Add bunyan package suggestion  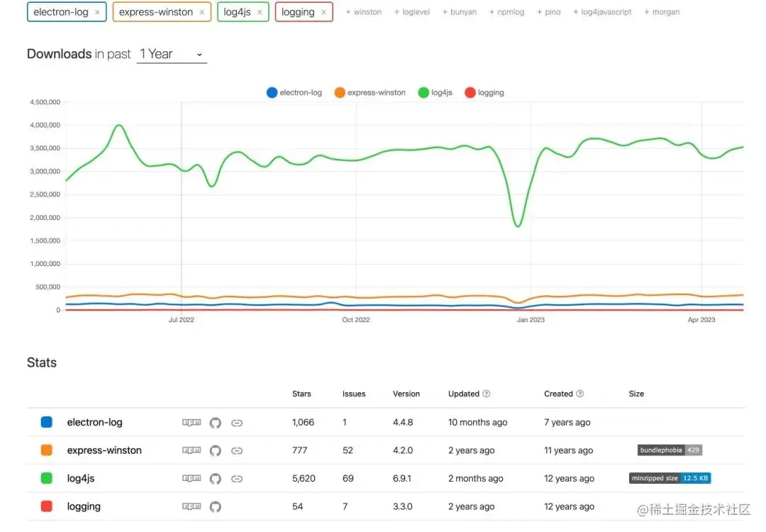click(x=459, y=12)
